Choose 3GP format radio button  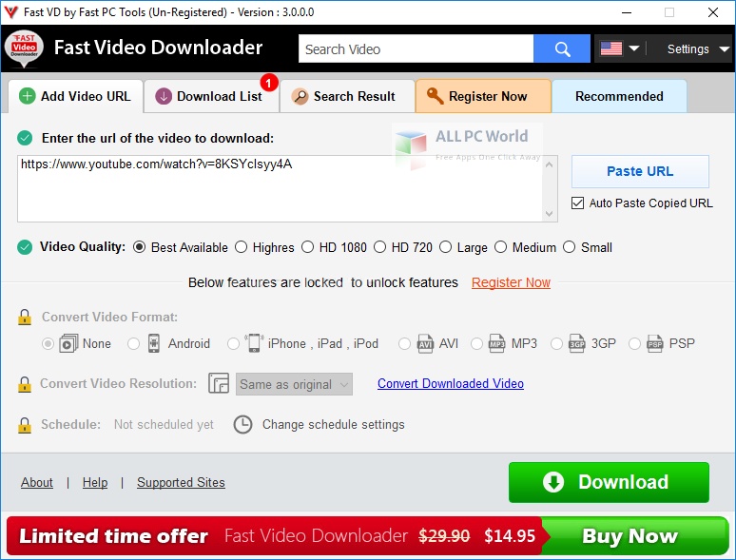pos(556,343)
